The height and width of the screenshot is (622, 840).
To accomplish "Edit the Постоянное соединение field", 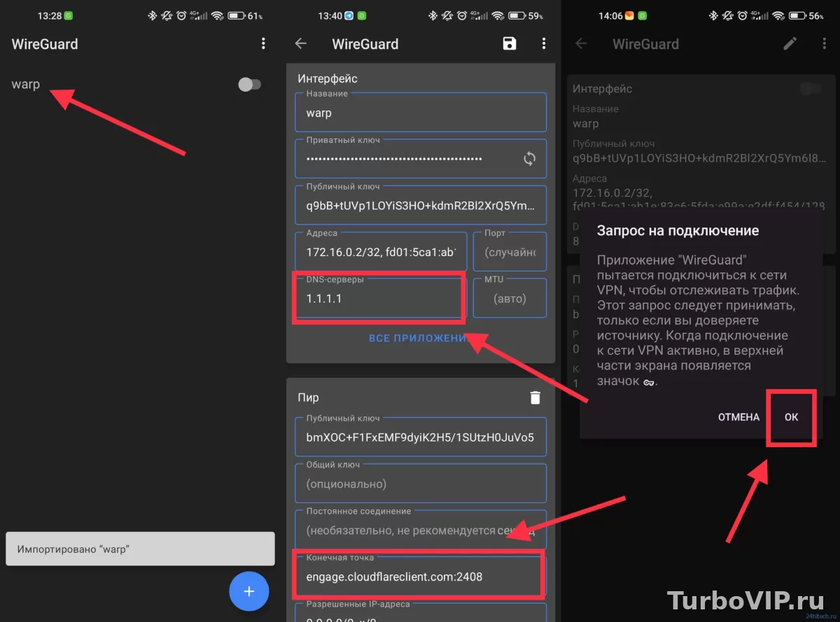I will tap(420, 530).
